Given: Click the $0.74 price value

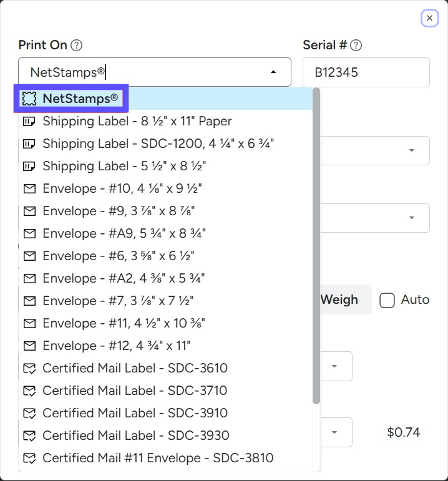Looking at the screenshot, I should (x=404, y=432).
